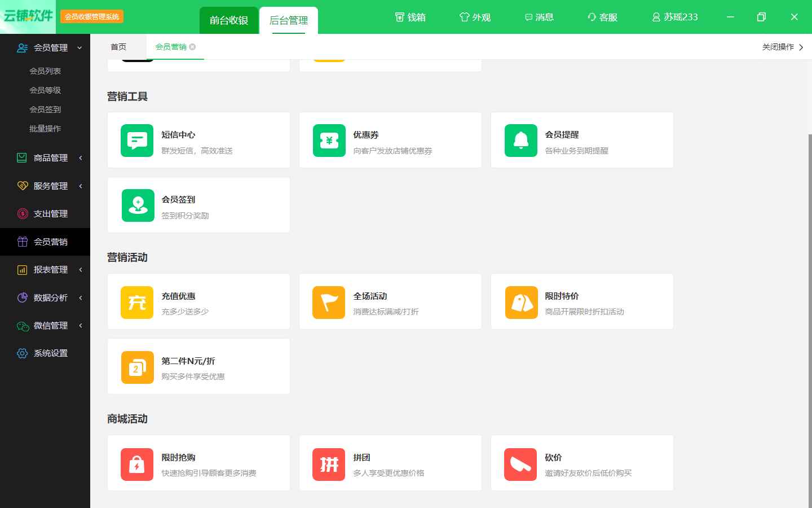
Task: Open the 优惠券 coupon icon
Action: 329,141
